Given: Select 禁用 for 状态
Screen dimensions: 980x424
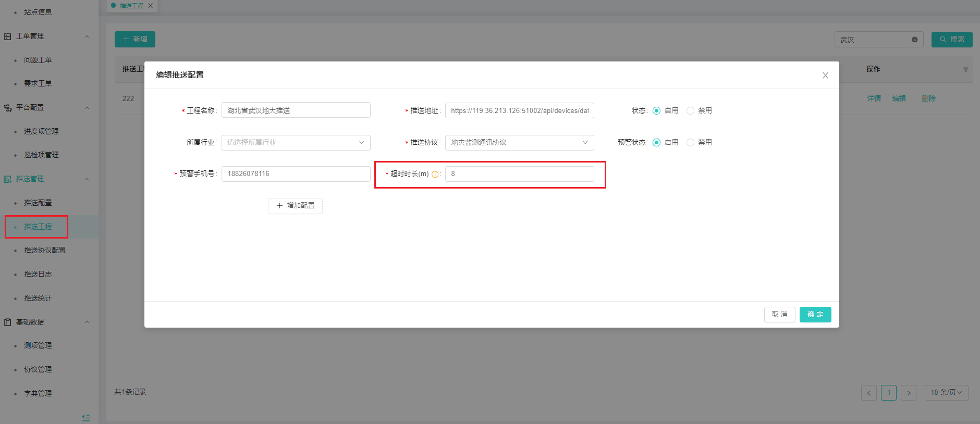Looking at the screenshot, I should [x=691, y=110].
